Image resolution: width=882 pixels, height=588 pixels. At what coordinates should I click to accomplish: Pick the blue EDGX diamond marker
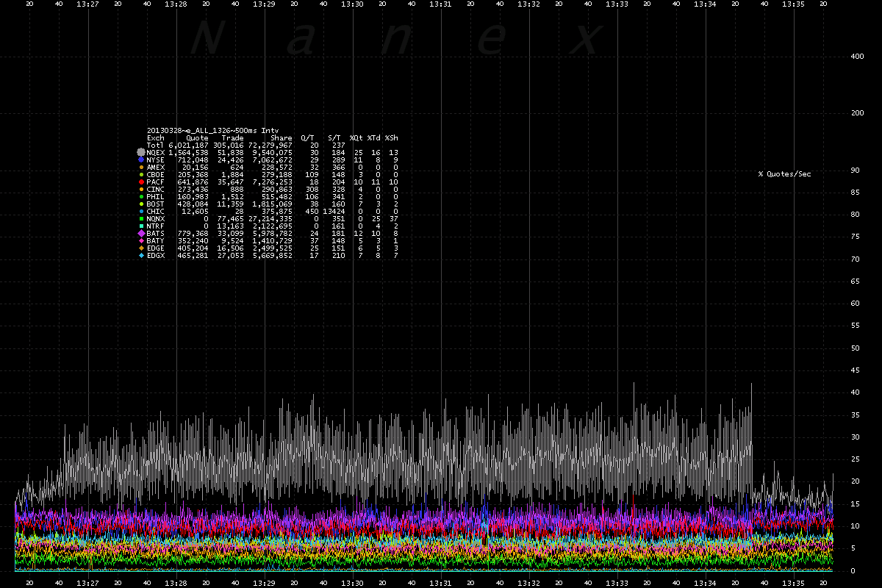(140, 255)
